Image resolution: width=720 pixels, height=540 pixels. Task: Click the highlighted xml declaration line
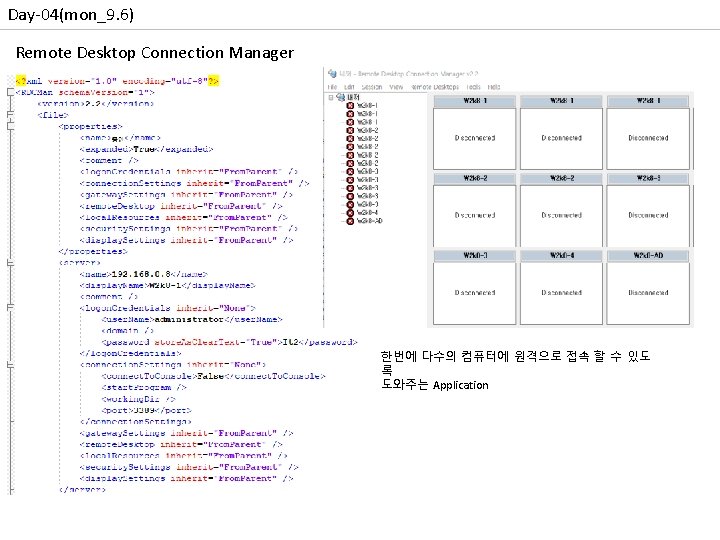pos(117,81)
